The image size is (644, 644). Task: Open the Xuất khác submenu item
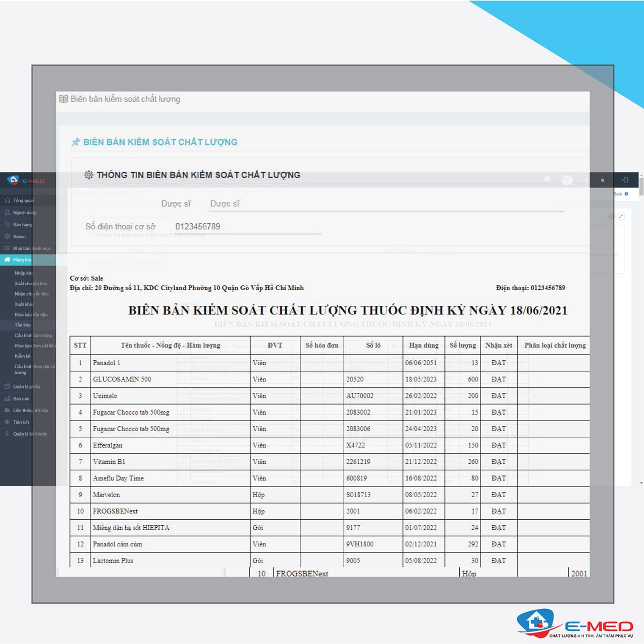[x=24, y=304]
